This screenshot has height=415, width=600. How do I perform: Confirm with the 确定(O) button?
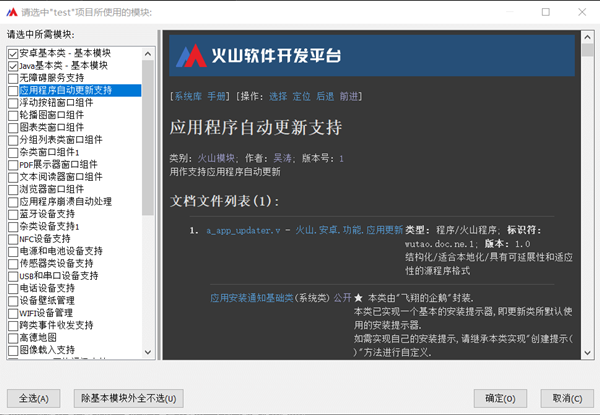(x=500, y=398)
